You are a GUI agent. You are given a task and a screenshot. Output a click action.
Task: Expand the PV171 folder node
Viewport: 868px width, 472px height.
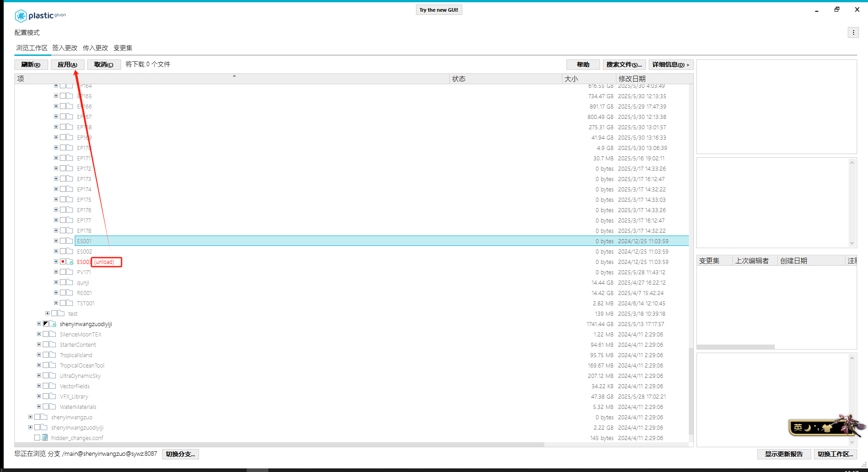[56, 272]
